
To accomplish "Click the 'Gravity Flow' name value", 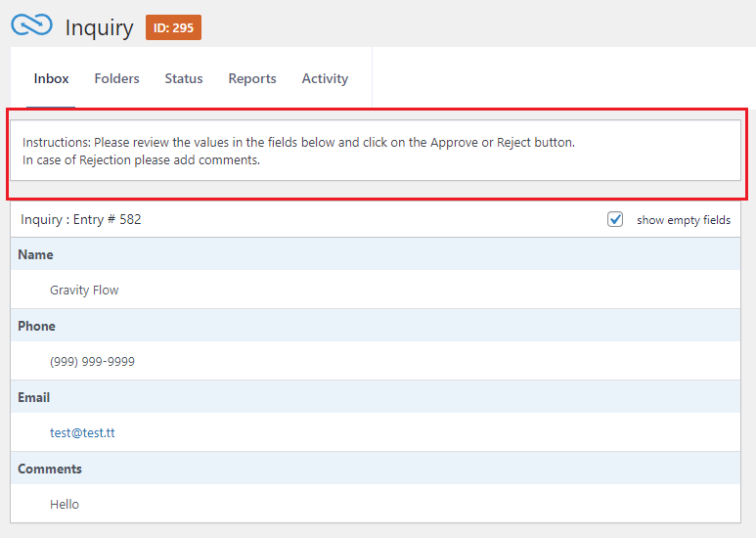I will [x=84, y=290].
